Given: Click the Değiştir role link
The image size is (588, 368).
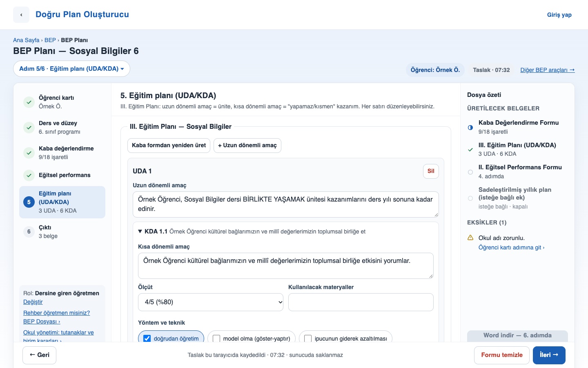Looking at the screenshot, I should [33, 302].
